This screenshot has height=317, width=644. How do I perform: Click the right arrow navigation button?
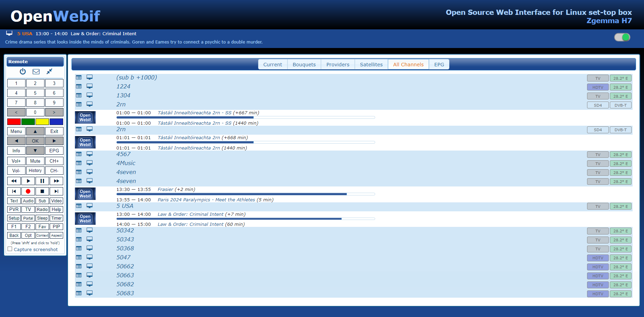click(x=54, y=141)
